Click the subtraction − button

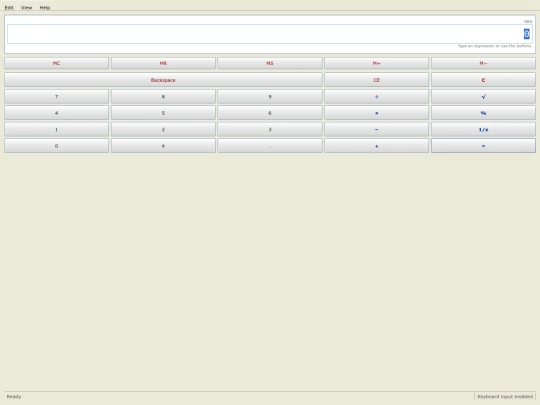[x=376, y=129]
